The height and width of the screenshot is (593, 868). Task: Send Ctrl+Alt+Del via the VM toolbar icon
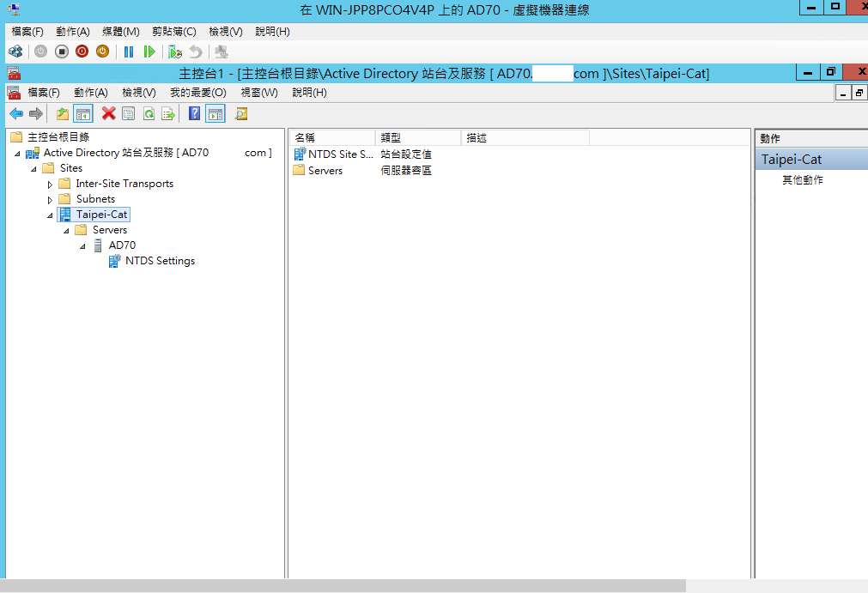[x=15, y=52]
